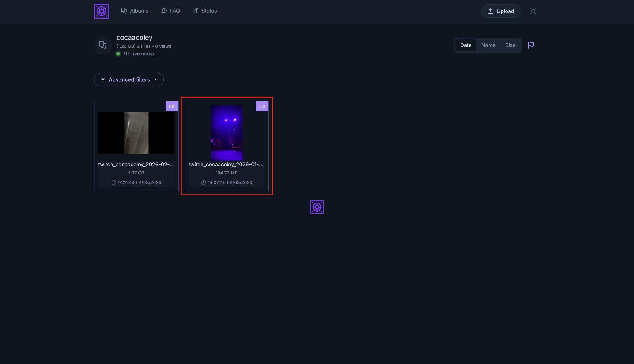634x364 pixels.
Task: Click the video camera badge on the 194.72 MB file
Action: [x=262, y=106]
